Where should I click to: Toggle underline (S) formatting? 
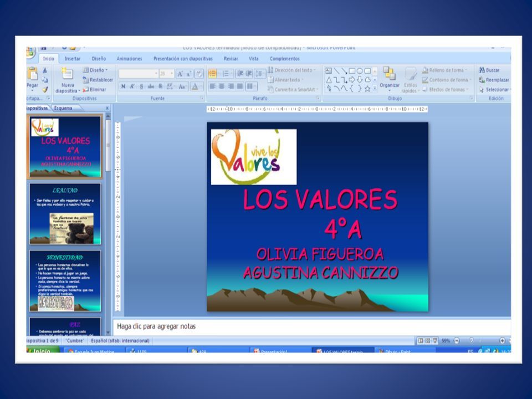[x=141, y=86]
